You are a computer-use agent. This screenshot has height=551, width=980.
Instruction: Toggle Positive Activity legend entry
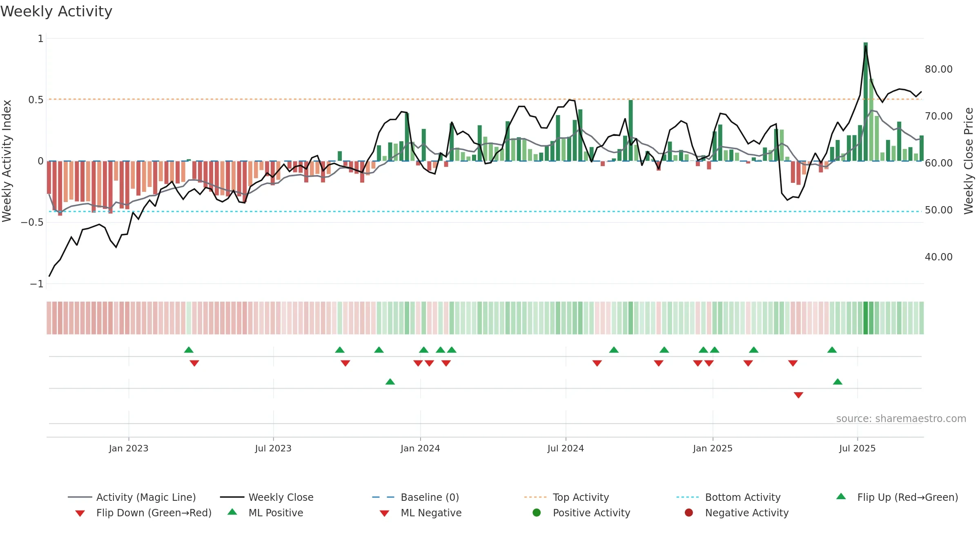pos(581,513)
